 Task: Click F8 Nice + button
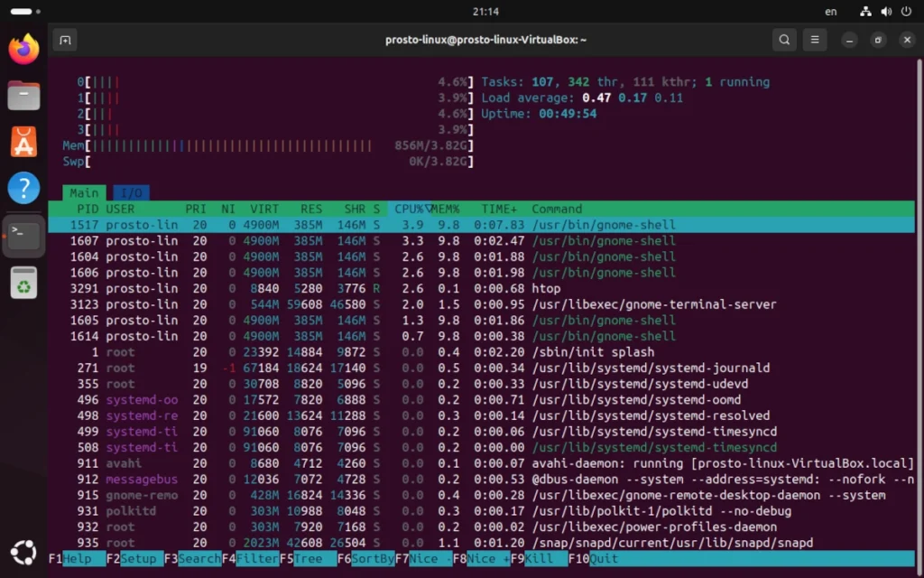pos(482,558)
